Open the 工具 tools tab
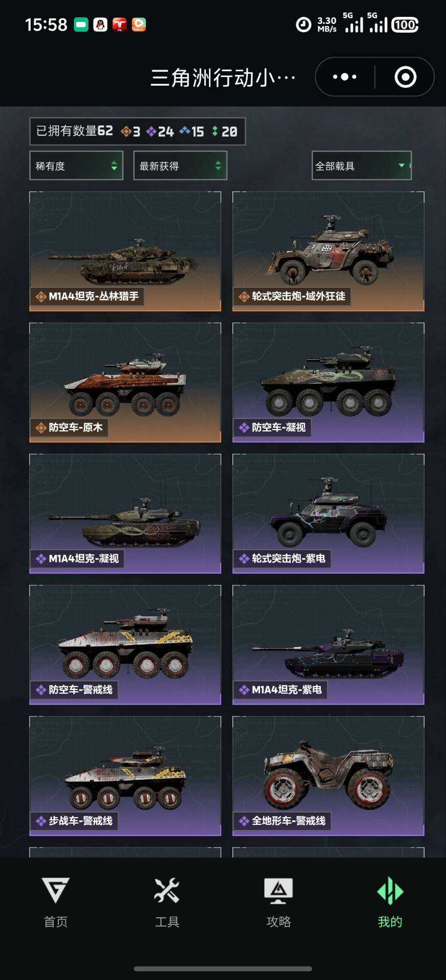Image resolution: width=446 pixels, height=980 pixels. point(167,902)
